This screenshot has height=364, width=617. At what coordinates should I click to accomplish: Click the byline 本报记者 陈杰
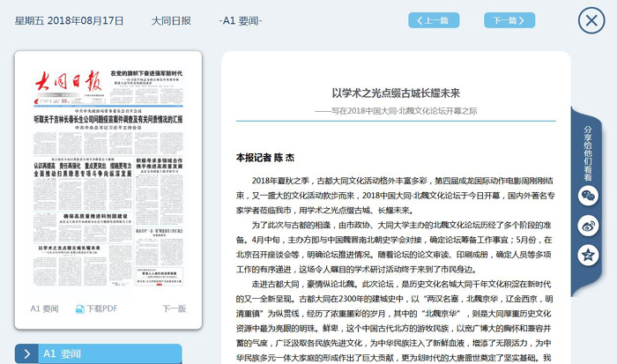[265, 158]
